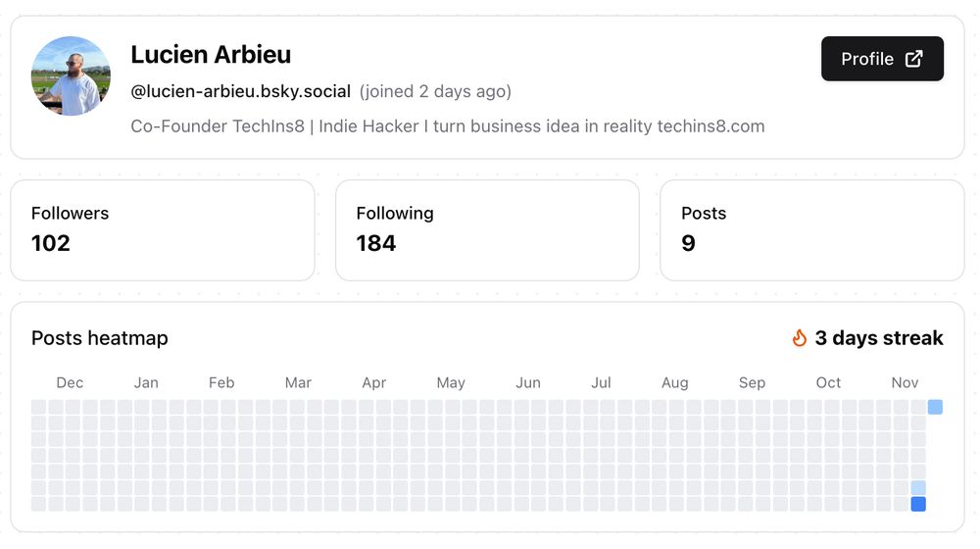Click the dark blue heatmap cell

918,504
